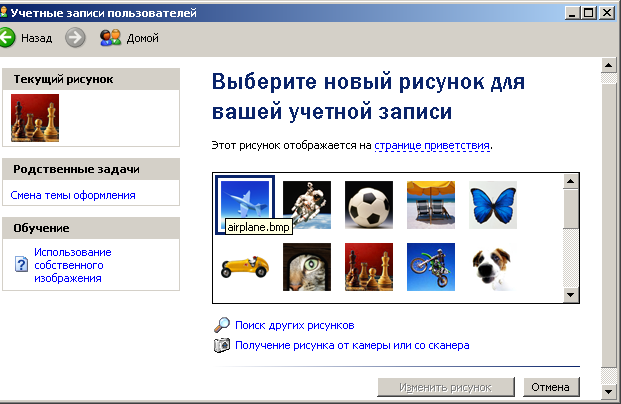Choose the astronaut picture
This screenshot has width=621, height=404.
point(307,205)
